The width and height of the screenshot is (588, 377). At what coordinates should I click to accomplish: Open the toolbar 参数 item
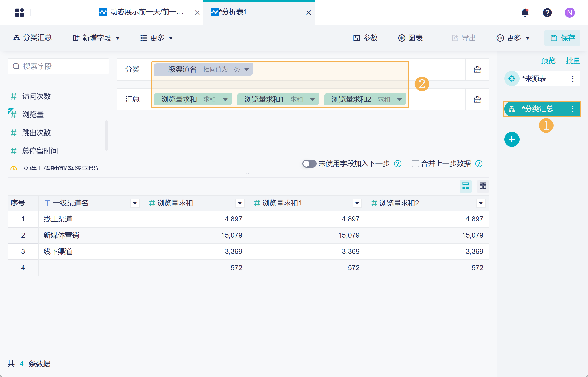365,38
